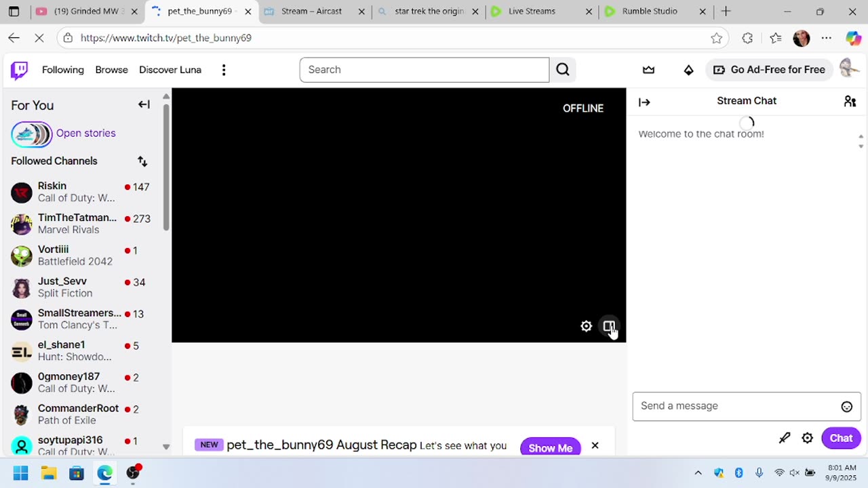868x488 pixels.
Task: Click the Send a message field
Action: point(747,406)
